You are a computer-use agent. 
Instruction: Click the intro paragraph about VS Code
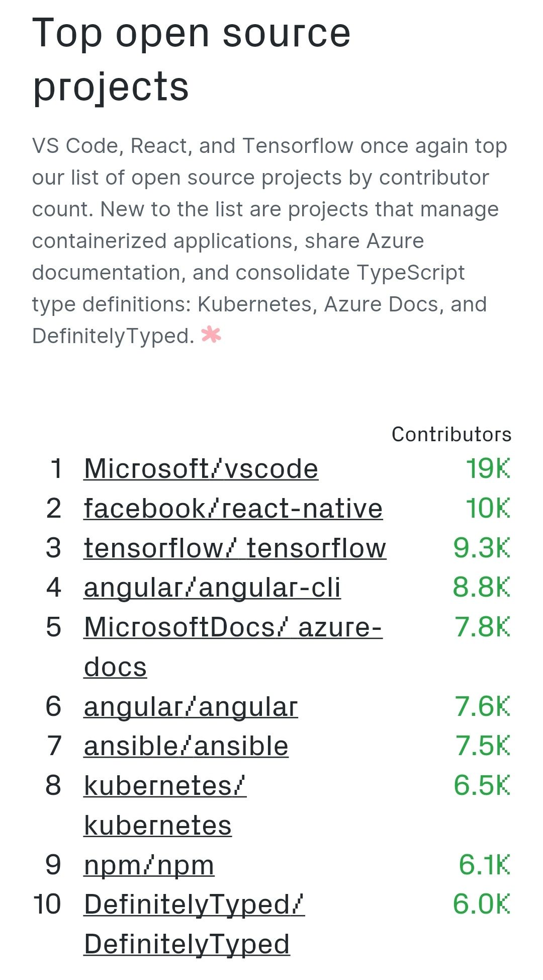tap(269, 240)
